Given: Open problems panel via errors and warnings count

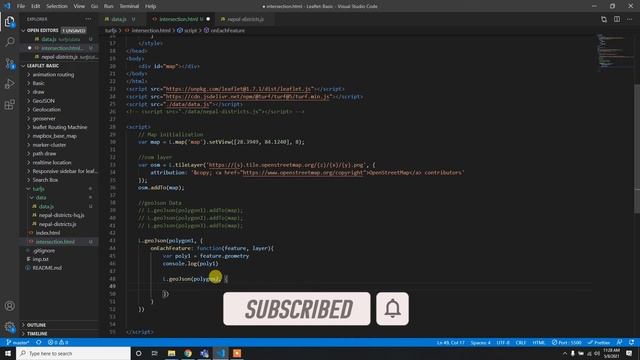Looking at the screenshot, I should 58,342.
